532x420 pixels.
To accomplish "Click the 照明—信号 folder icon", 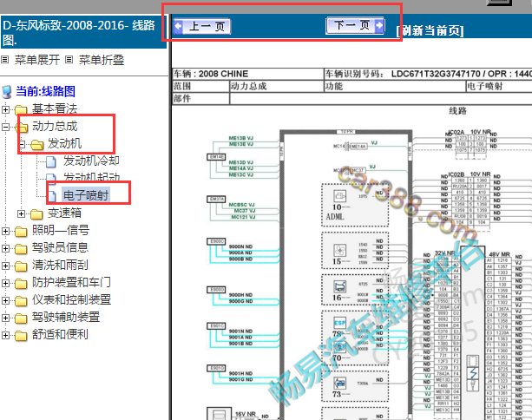I will coord(21,232).
